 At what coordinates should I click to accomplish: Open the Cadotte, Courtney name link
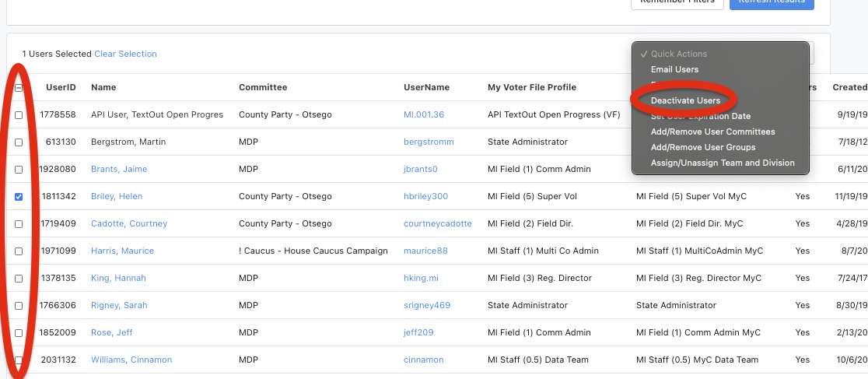click(129, 223)
